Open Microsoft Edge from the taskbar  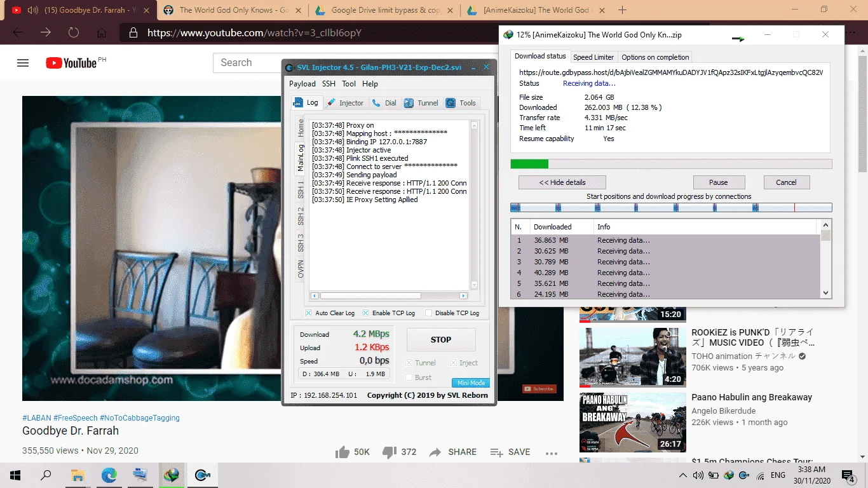(x=109, y=475)
